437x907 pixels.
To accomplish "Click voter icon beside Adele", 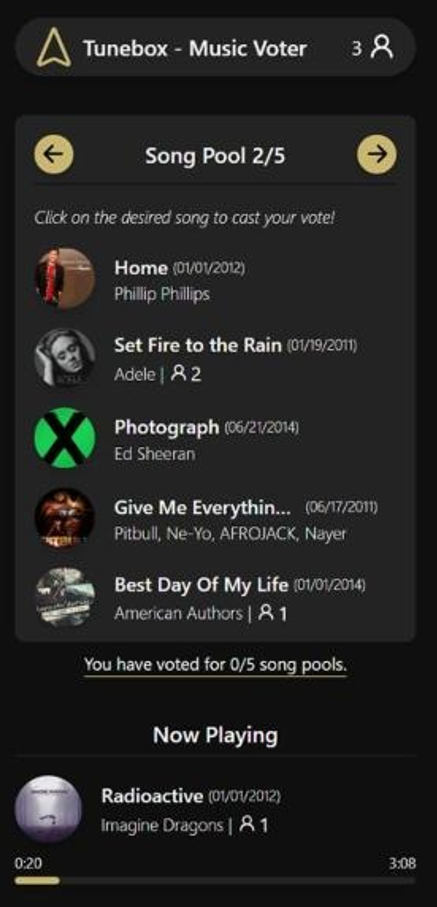I will click(x=179, y=374).
